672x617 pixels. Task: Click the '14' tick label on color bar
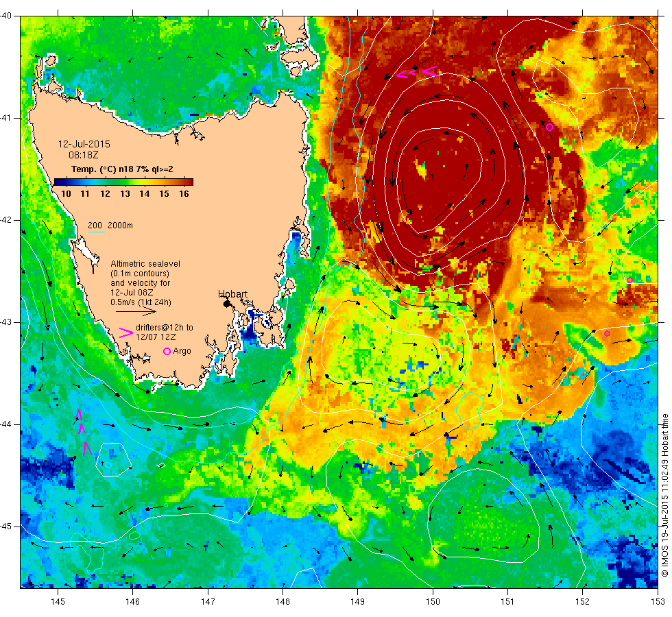pos(145,193)
